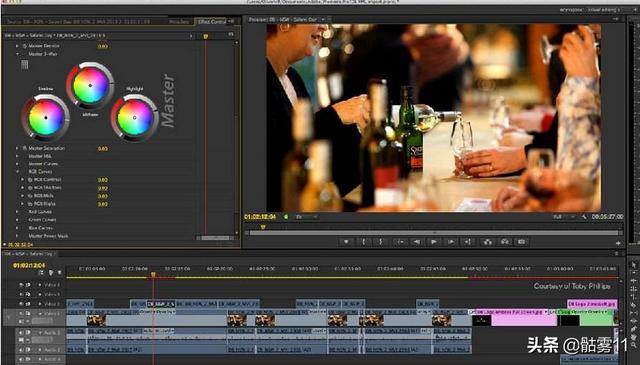This screenshot has width=640, height=365.
Task: Select the Selection arrow tool in Tools panel
Action: coord(633,265)
